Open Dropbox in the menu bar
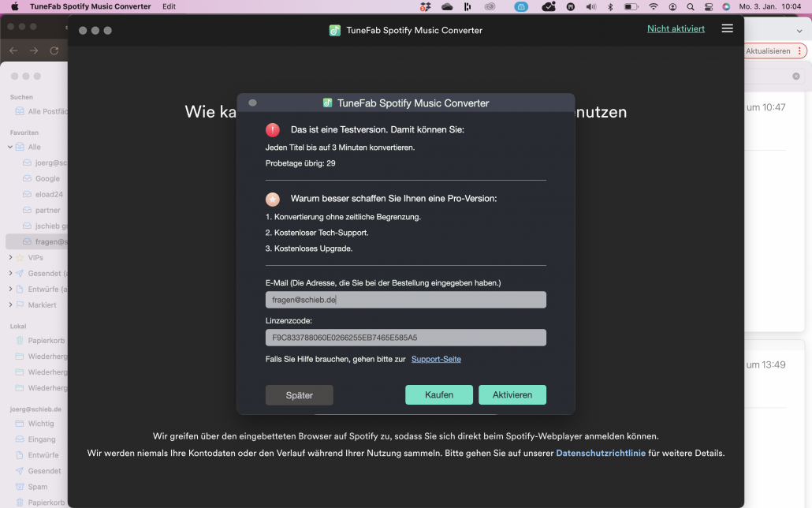The width and height of the screenshot is (812, 508). [x=425, y=7]
